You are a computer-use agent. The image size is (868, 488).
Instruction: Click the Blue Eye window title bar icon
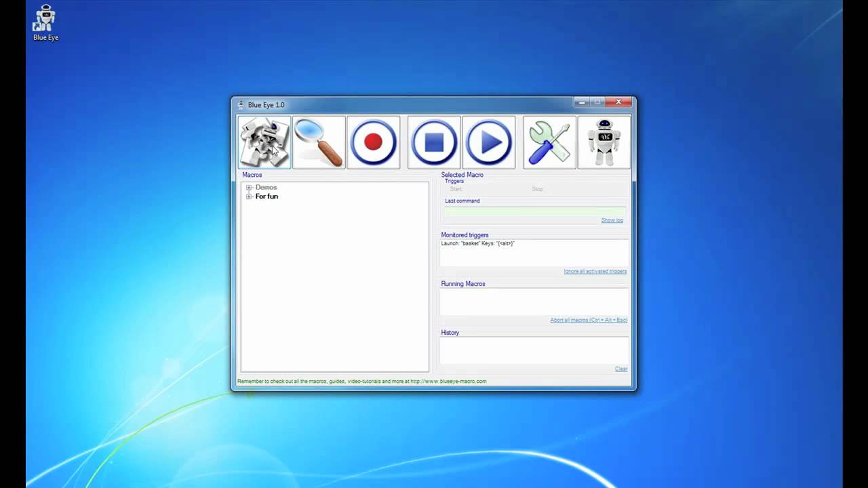[241, 104]
